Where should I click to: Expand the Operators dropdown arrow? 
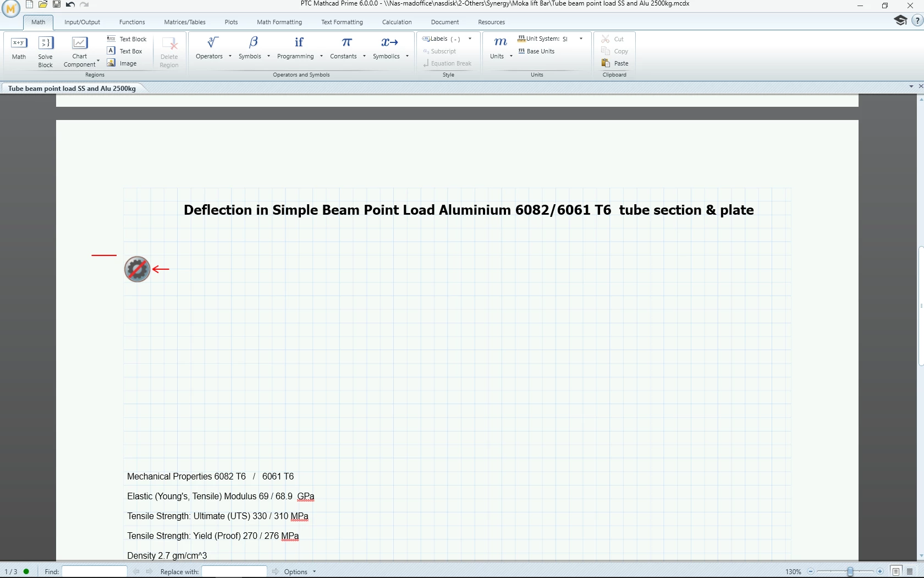click(230, 56)
